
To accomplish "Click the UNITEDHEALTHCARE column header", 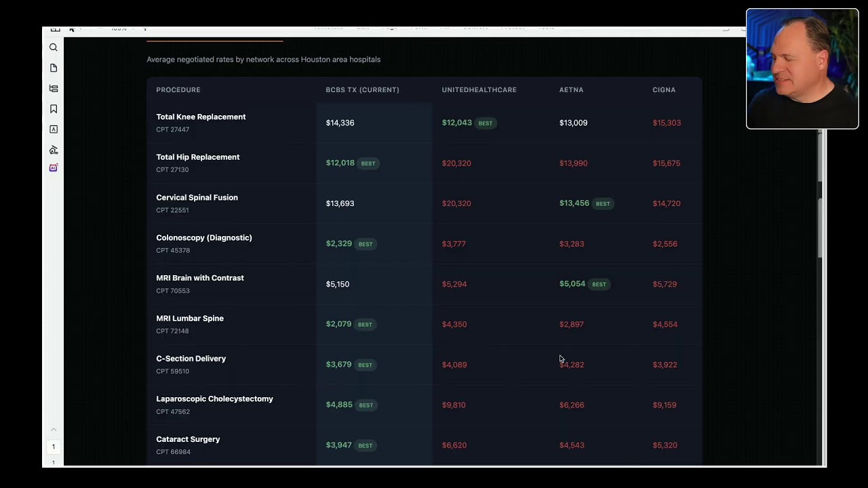I will pos(479,89).
